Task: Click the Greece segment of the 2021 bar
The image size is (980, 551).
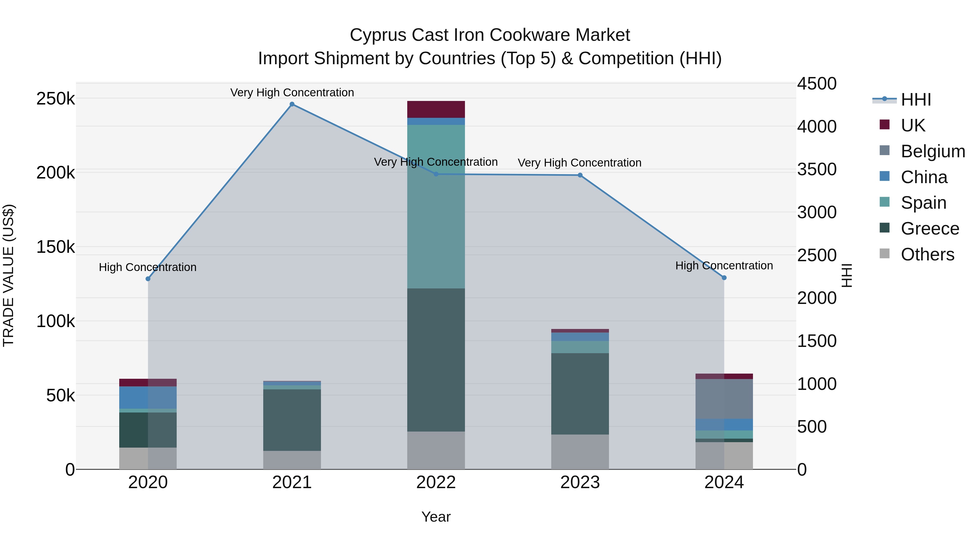Action: click(x=292, y=420)
